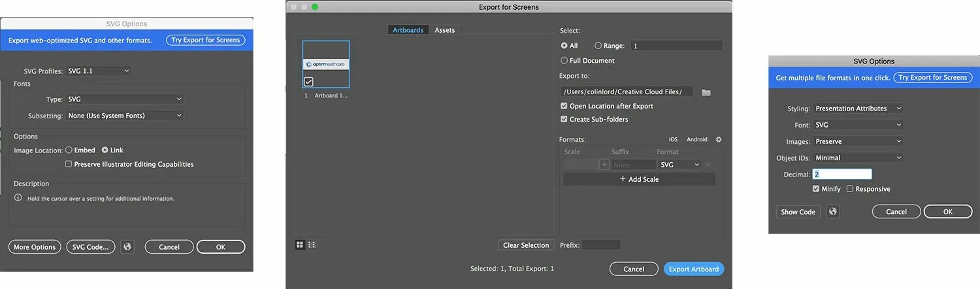The width and height of the screenshot is (980, 289).
Task: Select the Artboards tab
Action: (408, 30)
